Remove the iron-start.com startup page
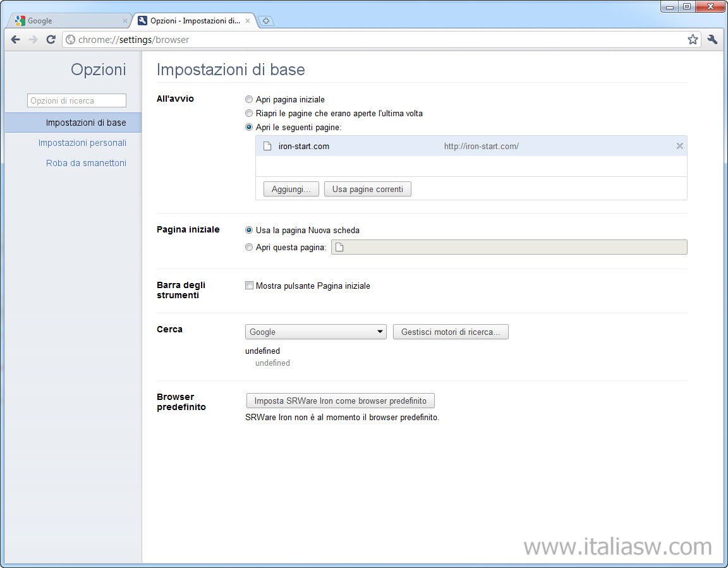 pos(679,146)
